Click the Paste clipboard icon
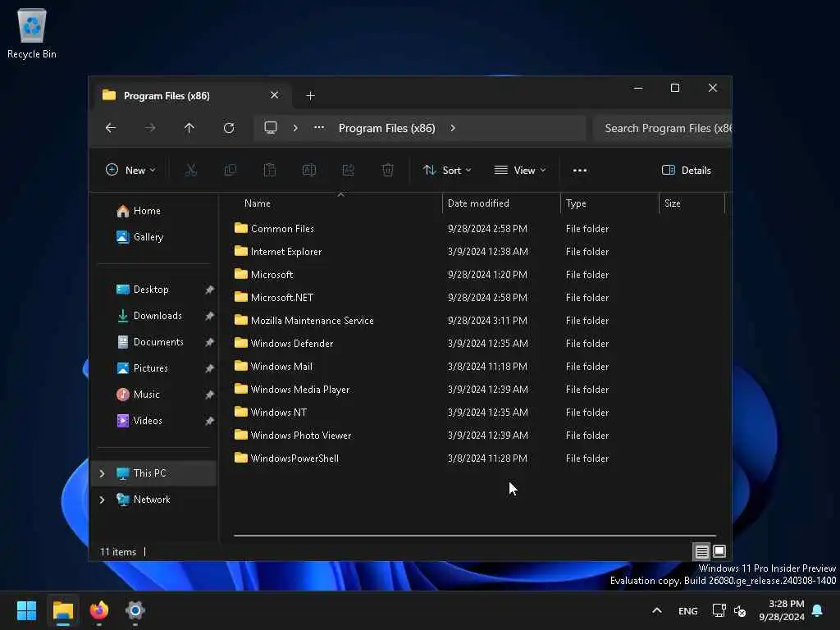Image resolution: width=840 pixels, height=630 pixels. (269, 171)
